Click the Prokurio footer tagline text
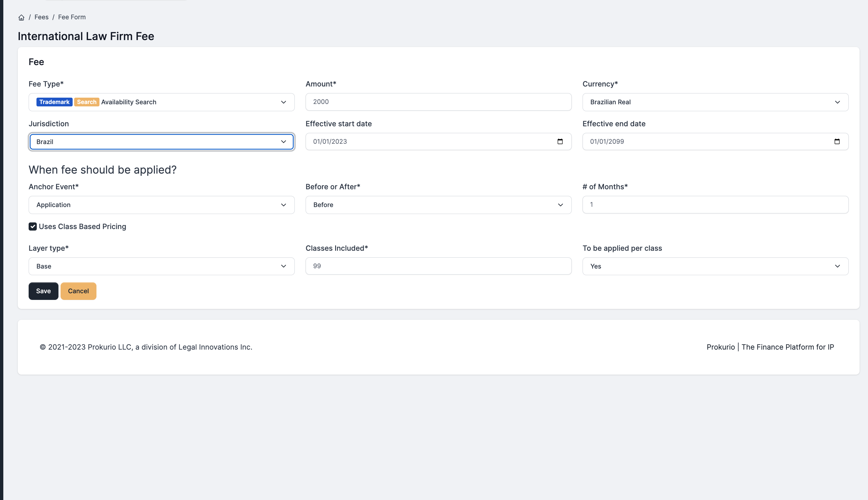 770,347
